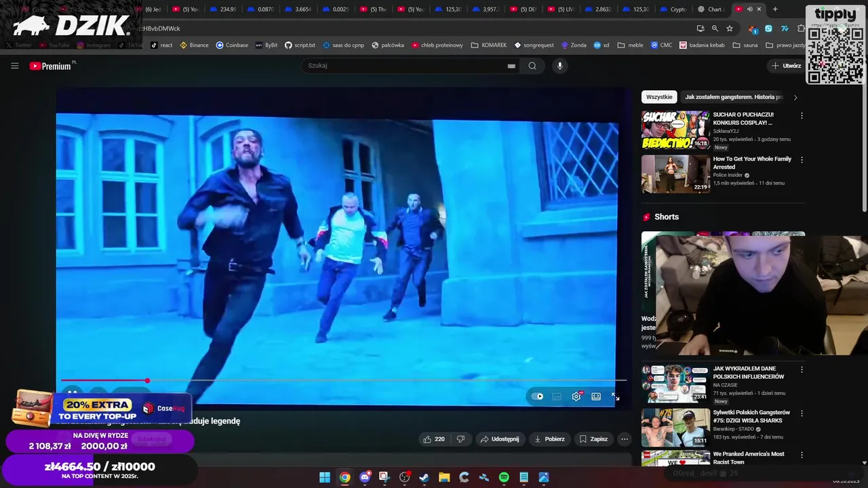Open Chrome from the taskbar

click(x=344, y=477)
